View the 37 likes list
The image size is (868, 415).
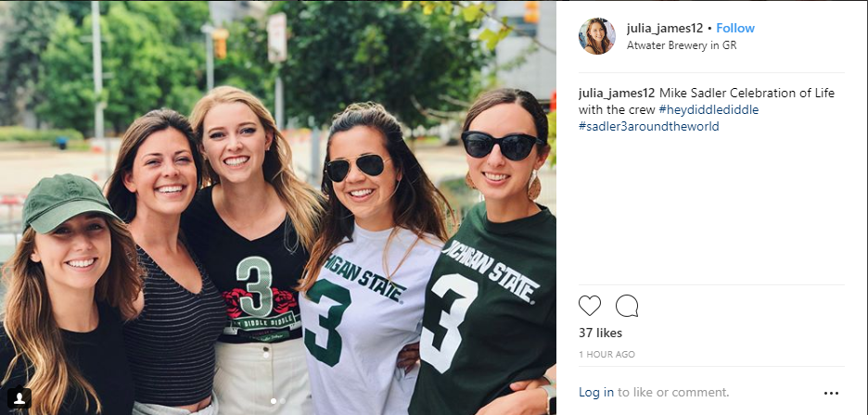600,333
